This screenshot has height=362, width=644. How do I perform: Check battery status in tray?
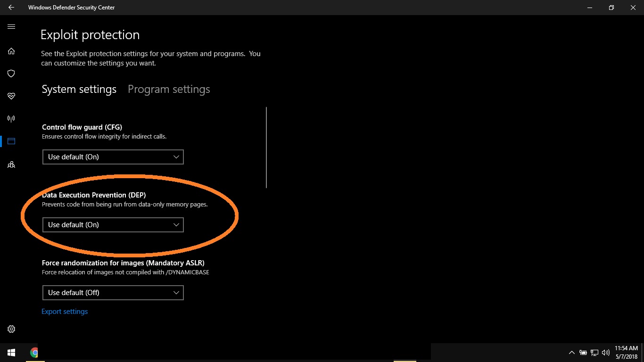tap(583, 353)
